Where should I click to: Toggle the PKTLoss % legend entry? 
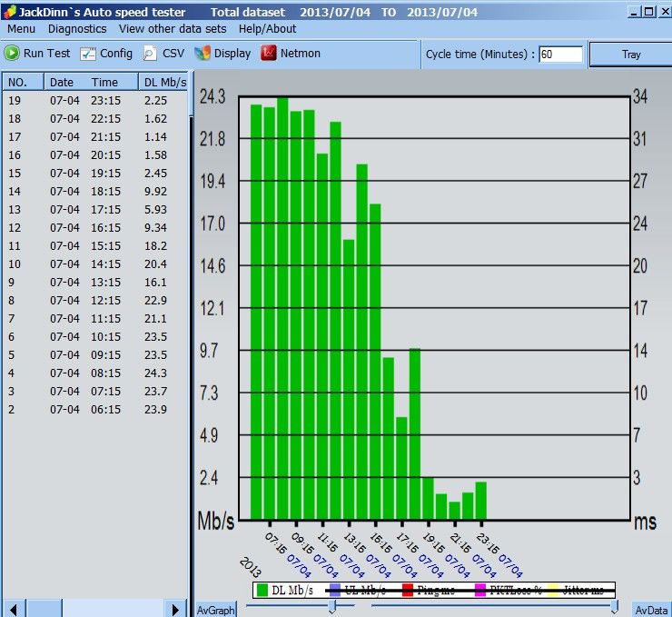point(509,591)
